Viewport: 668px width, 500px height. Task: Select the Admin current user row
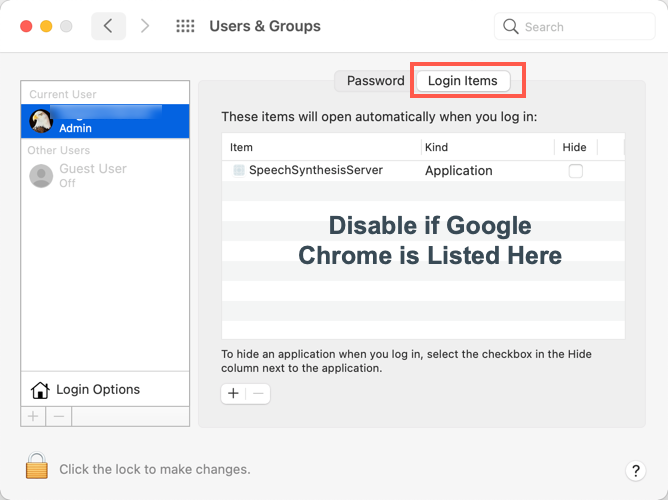tap(105, 121)
